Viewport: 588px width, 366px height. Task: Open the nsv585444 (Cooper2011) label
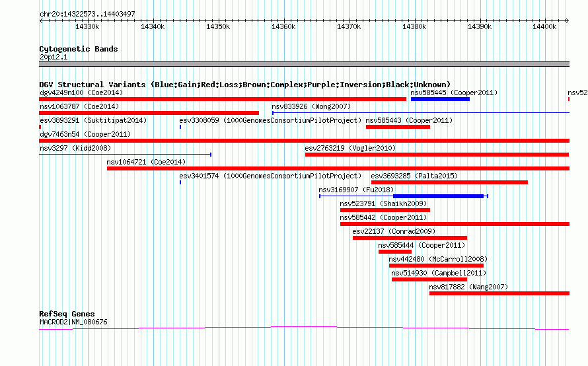422,245
